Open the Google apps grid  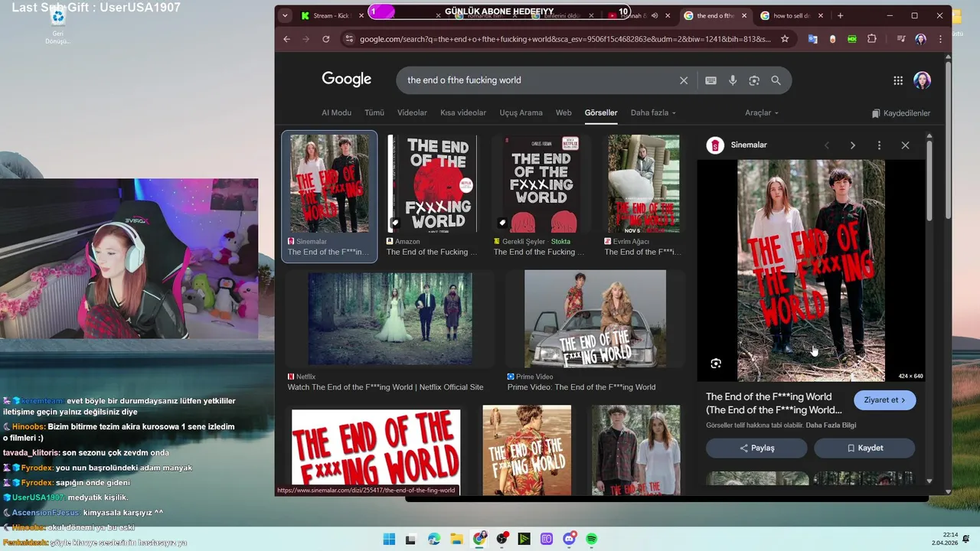coord(898,80)
